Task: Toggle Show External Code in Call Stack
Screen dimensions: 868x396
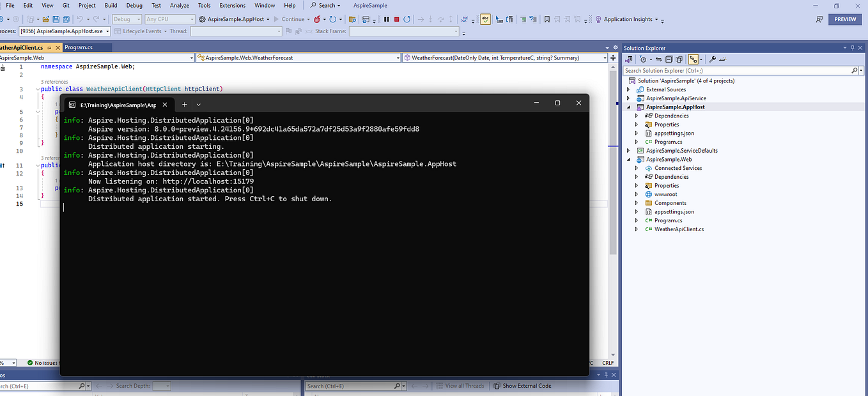Action: click(525, 386)
